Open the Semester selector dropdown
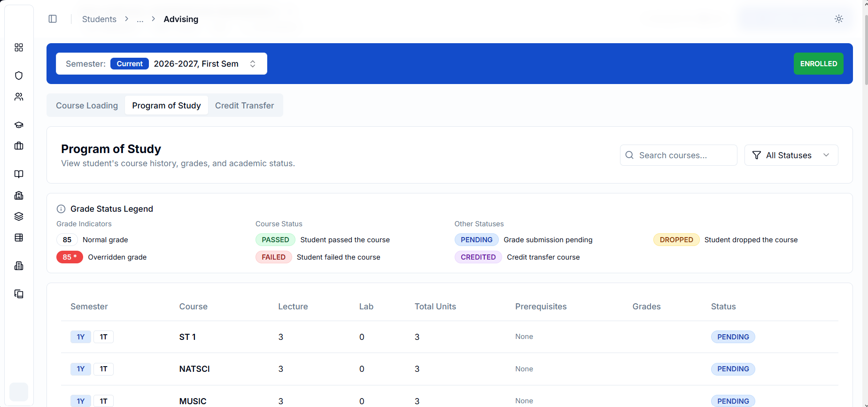Screen dimensions: 868x407 tap(162, 64)
